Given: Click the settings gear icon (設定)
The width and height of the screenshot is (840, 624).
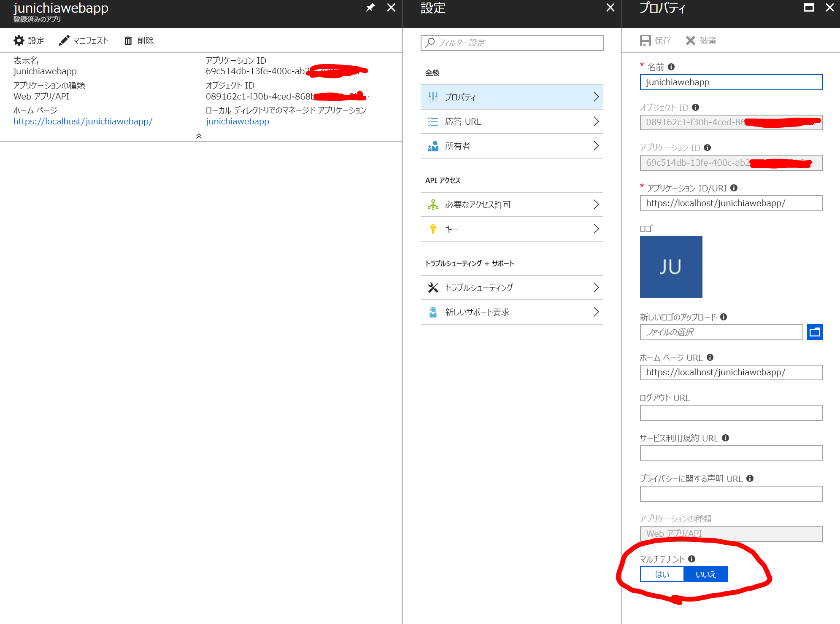Looking at the screenshot, I should (x=19, y=40).
